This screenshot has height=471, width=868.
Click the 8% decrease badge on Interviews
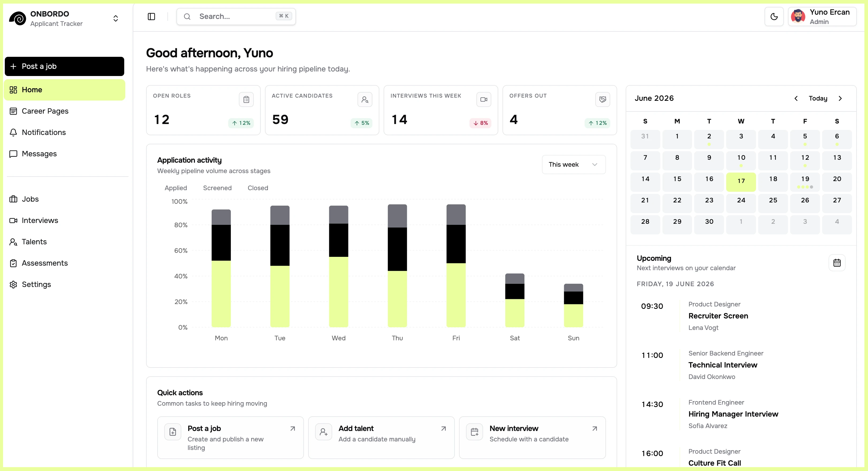[x=480, y=123]
